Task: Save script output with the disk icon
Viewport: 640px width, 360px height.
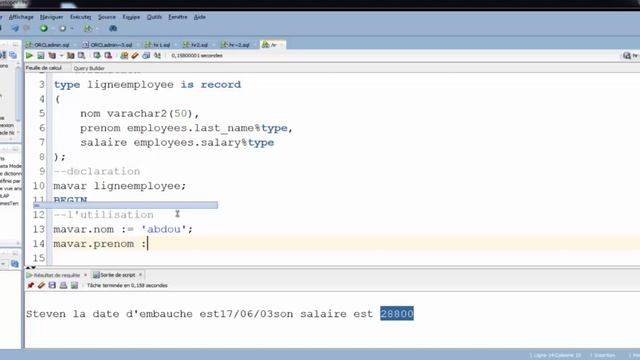Action: point(52,285)
